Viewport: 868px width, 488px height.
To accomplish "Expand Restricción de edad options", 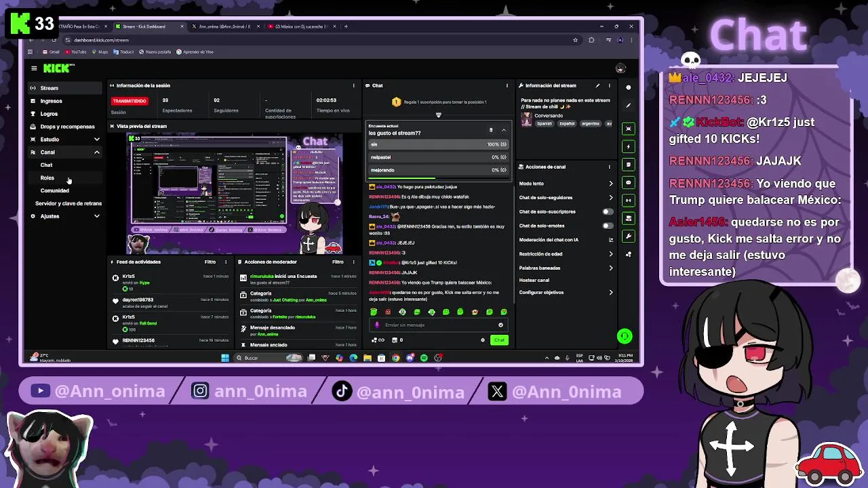I will [x=610, y=254].
